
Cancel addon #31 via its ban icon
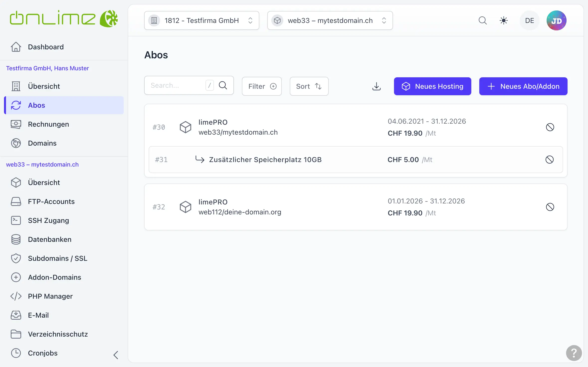(549, 160)
